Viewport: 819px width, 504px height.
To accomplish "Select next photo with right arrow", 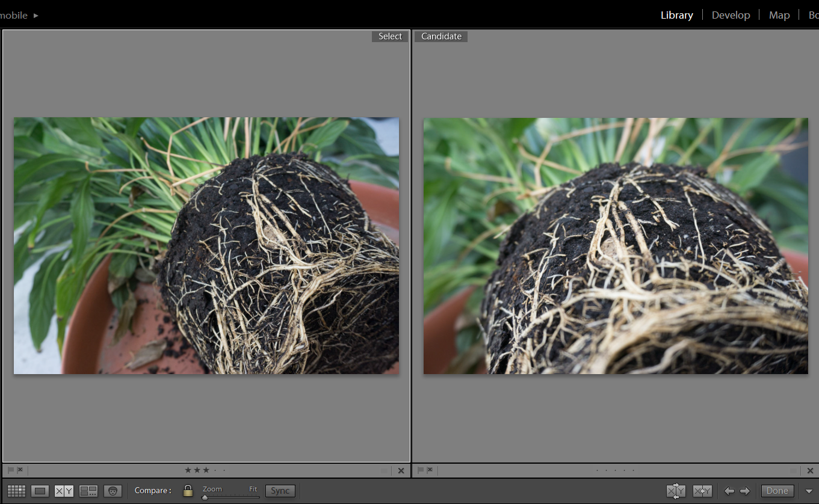I will pos(745,491).
